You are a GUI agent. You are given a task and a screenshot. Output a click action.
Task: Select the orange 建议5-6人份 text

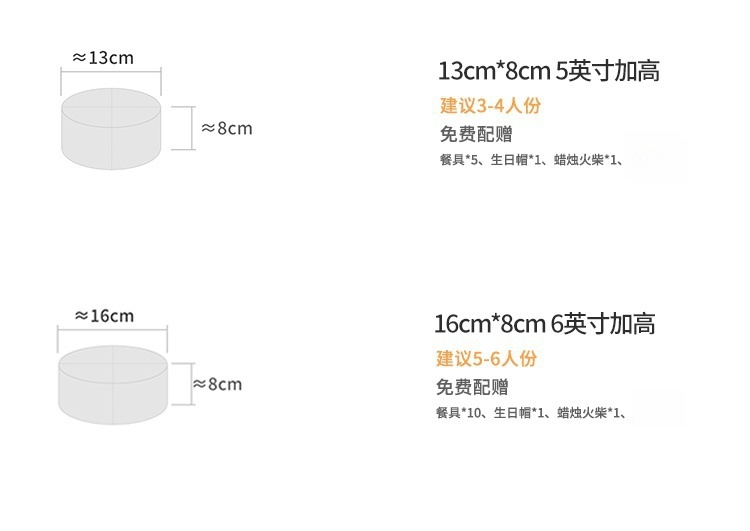pos(486,359)
